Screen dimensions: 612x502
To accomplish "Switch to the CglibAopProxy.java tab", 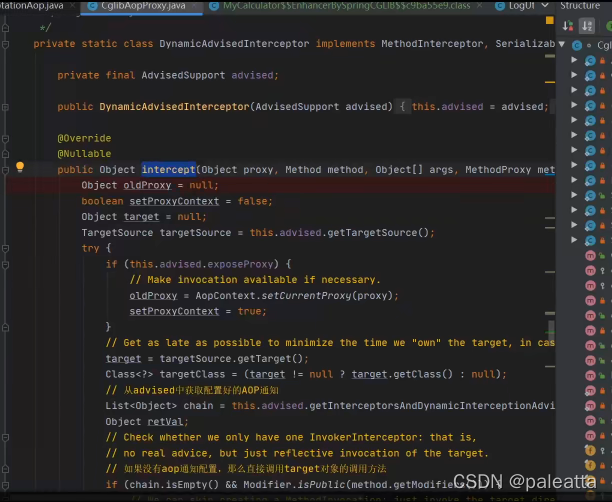I will [142, 6].
